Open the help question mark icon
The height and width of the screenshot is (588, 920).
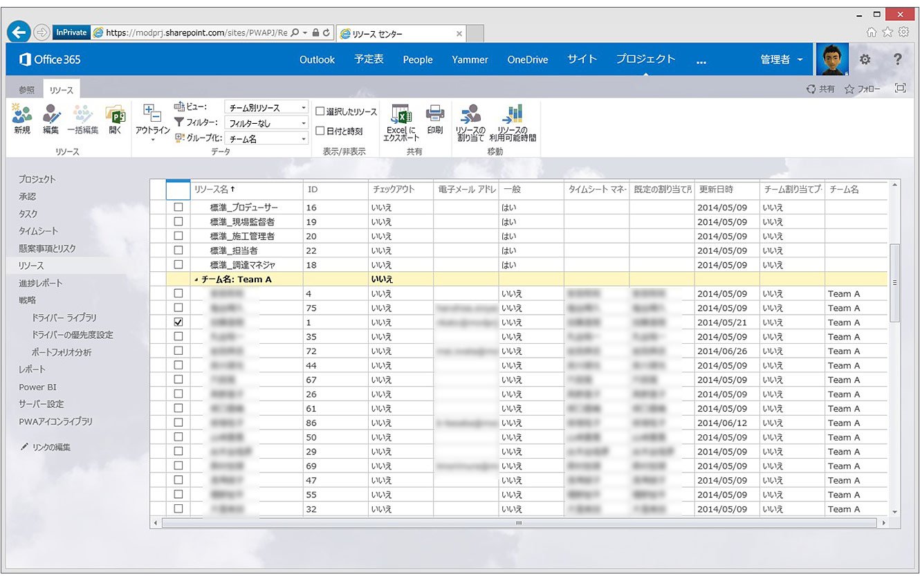(x=898, y=59)
